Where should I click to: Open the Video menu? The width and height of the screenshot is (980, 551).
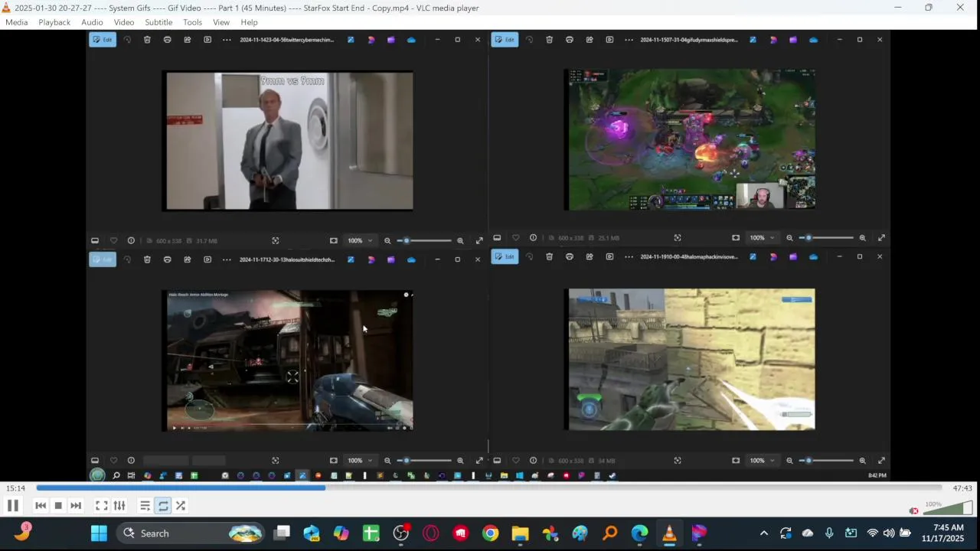point(124,22)
